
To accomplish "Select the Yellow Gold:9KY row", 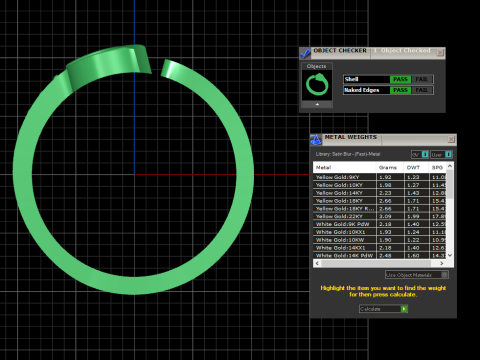I will [379, 177].
